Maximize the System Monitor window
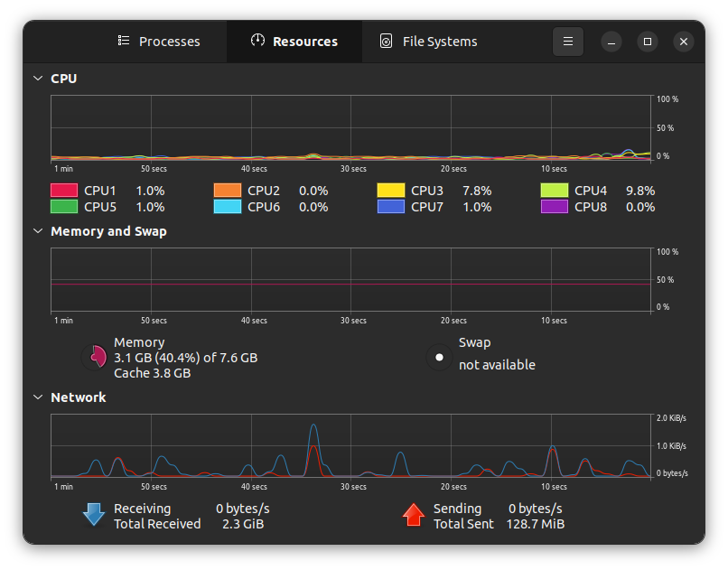The width and height of the screenshot is (728, 570). tap(647, 41)
